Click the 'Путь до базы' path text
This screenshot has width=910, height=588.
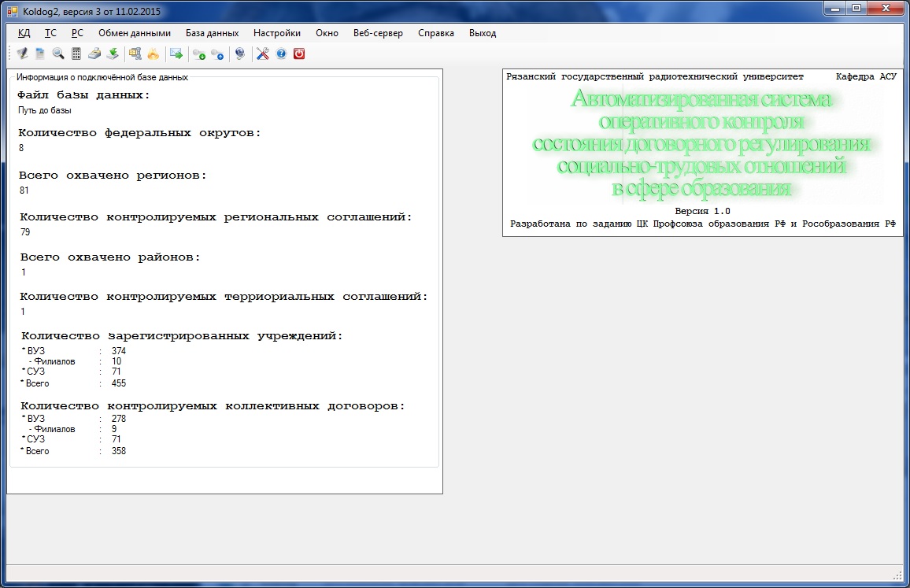point(45,110)
